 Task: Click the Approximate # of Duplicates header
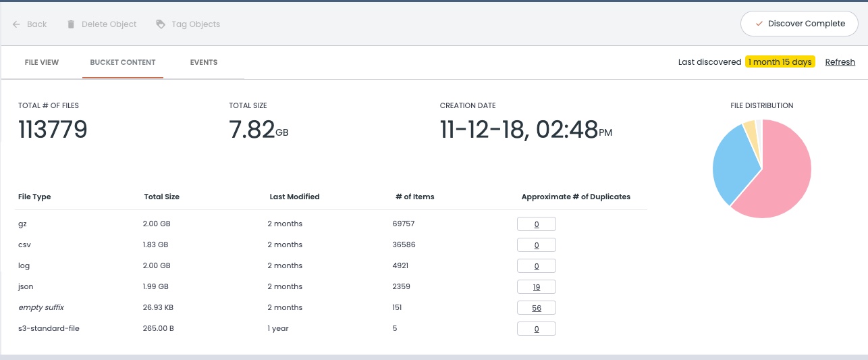pos(576,197)
